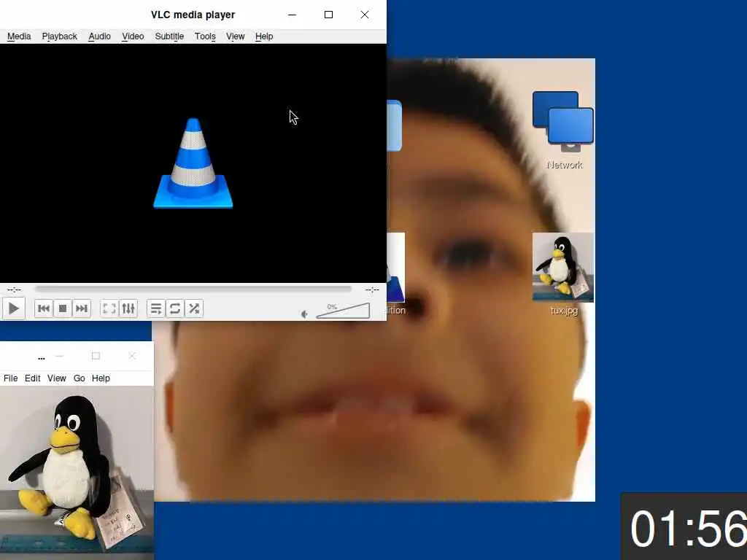Image resolution: width=747 pixels, height=560 pixels.
Task: Close the VLC media player window
Action: click(365, 15)
